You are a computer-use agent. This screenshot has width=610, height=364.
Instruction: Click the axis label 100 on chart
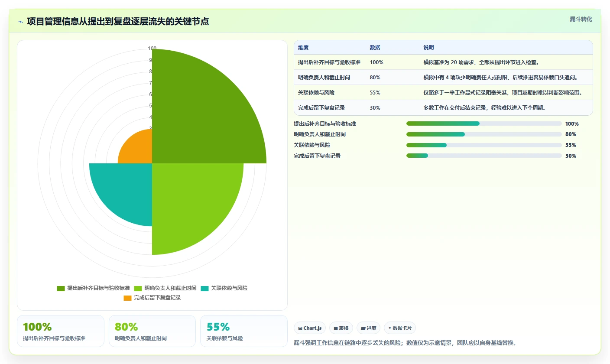click(x=152, y=49)
